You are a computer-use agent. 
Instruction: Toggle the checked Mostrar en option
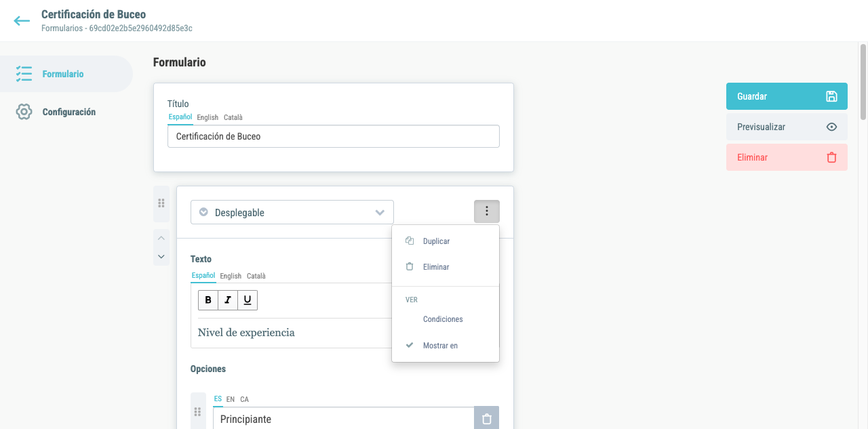(x=446, y=346)
